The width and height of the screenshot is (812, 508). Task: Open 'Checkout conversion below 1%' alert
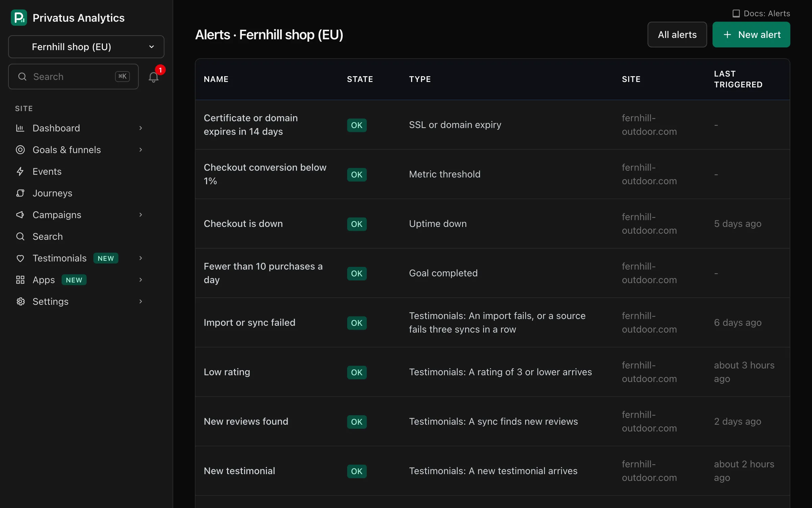click(x=265, y=174)
